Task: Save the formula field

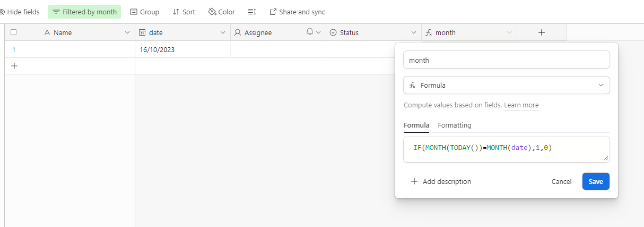Action: point(595,181)
